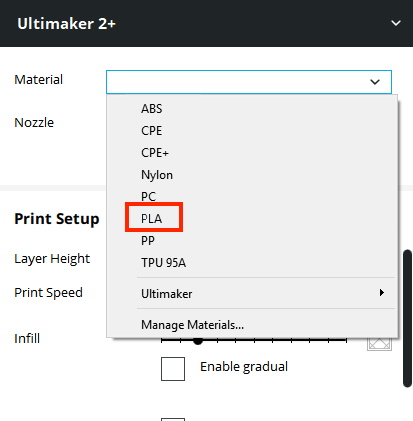Click Manage Materials... entry
This screenshot has height=421, width=413.
[x=192, y=325]
